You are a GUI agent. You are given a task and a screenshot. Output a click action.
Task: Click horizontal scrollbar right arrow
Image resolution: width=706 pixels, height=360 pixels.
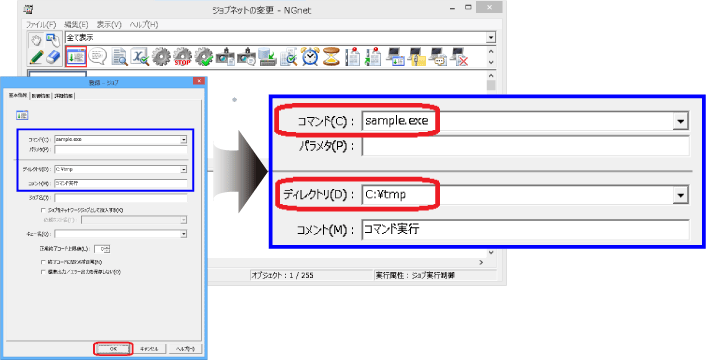click(481, 262)
